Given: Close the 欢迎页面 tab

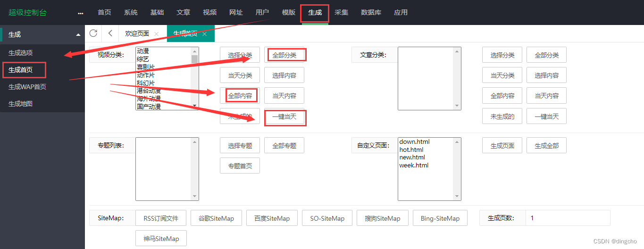Looking at the screenshot, I should 156,34.
